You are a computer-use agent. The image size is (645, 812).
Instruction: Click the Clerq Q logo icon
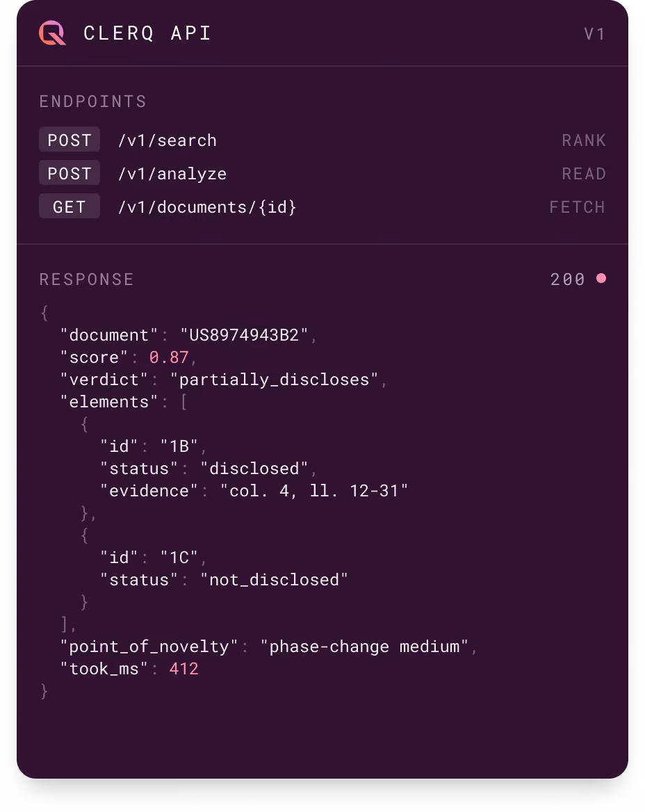(52, 33)
